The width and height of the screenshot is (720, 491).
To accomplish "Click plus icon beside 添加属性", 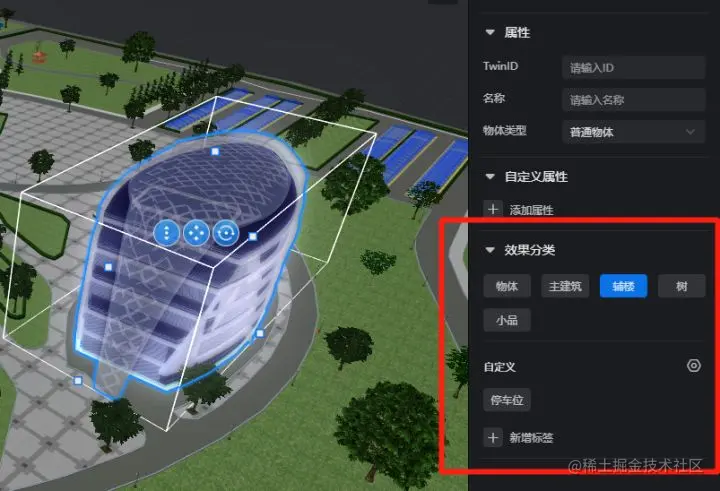I will 493,209.
